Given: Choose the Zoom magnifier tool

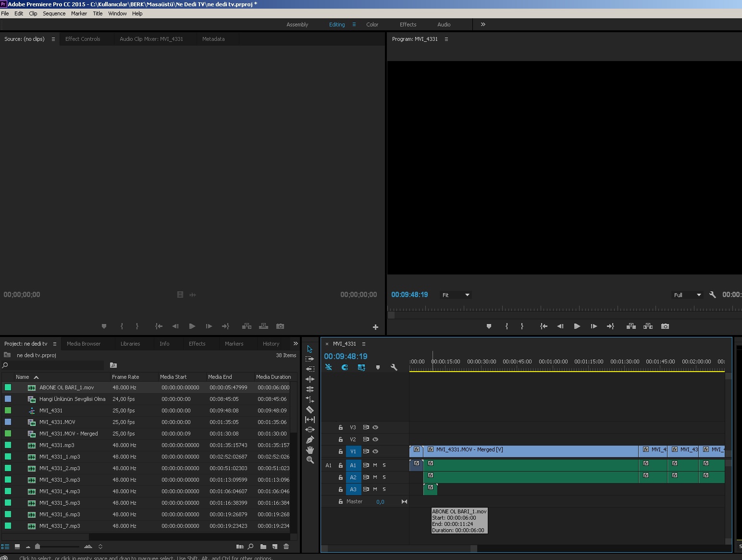Looking at the screenshot, I should 310,460.
